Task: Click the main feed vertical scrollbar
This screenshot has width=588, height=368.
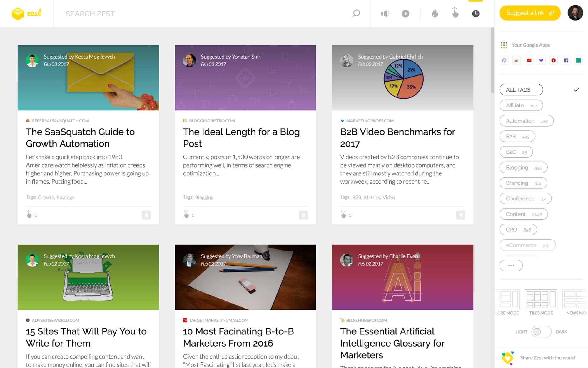Action: [x=492, y=60]
